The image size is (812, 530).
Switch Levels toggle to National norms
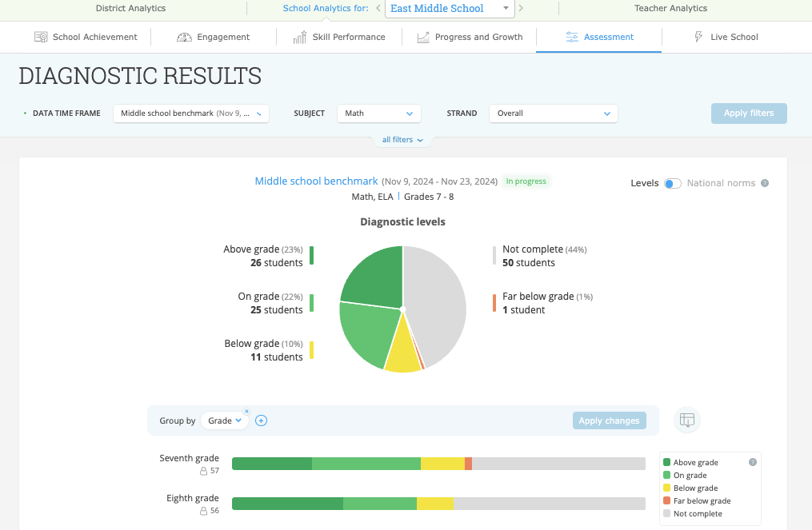672,183
